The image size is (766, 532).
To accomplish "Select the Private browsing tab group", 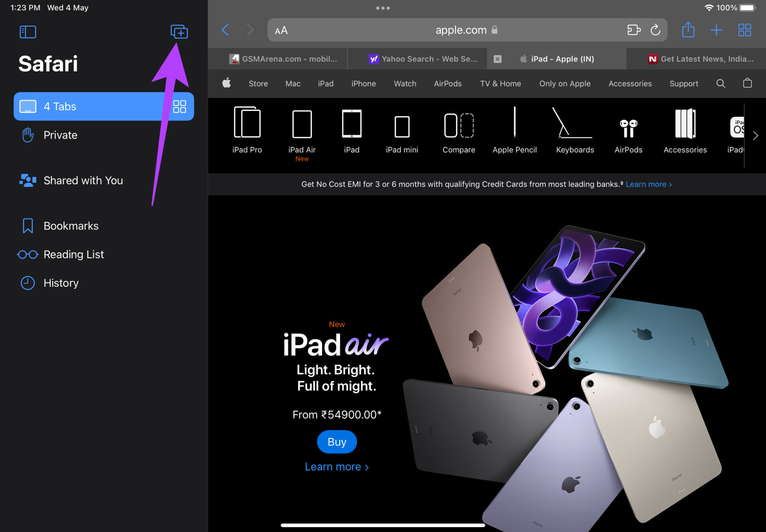I will pyautogui.click(x=61, y=135).
